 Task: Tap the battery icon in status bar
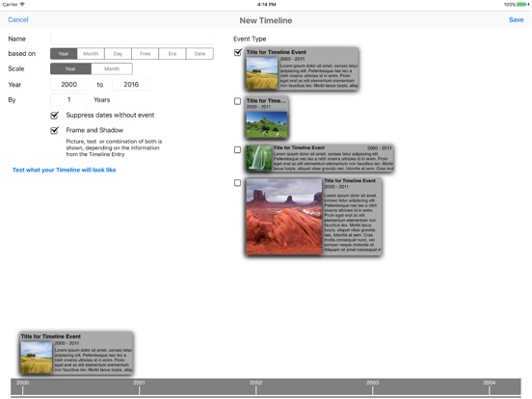click(523, 5)
